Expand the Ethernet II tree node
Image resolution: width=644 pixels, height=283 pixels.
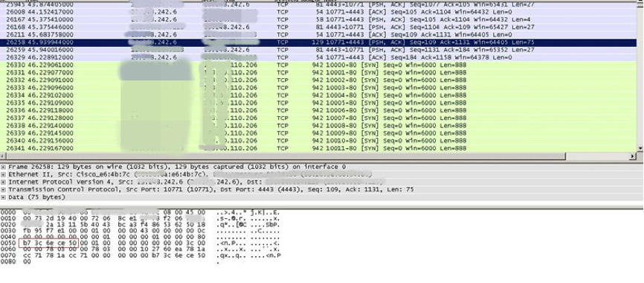pyautogui.click(x=3, y=174)
